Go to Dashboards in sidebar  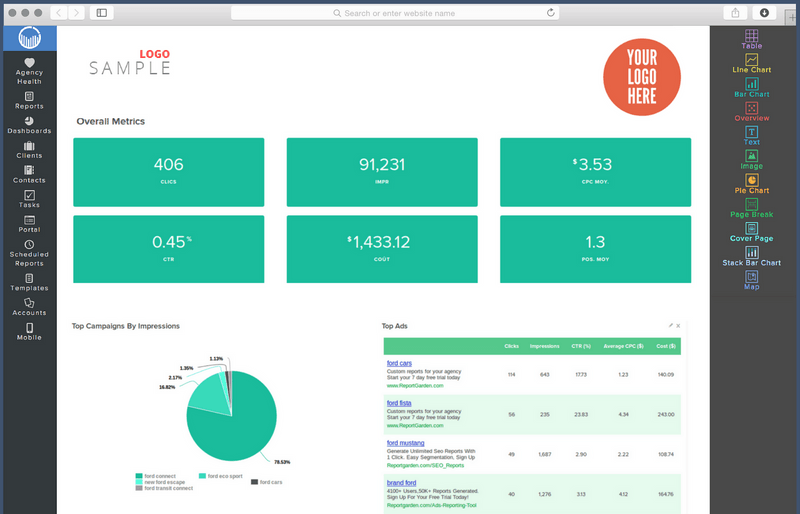tap(29, 125)
